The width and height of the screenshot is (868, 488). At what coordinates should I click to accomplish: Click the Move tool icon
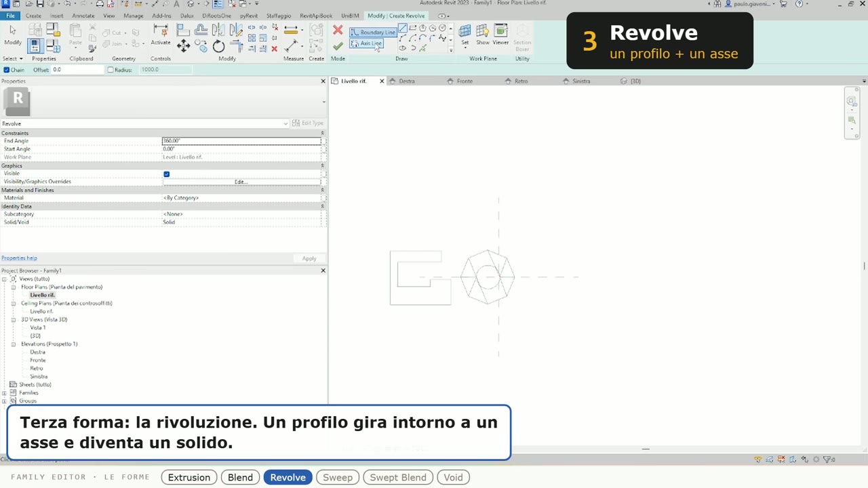[x=183, y=45]
